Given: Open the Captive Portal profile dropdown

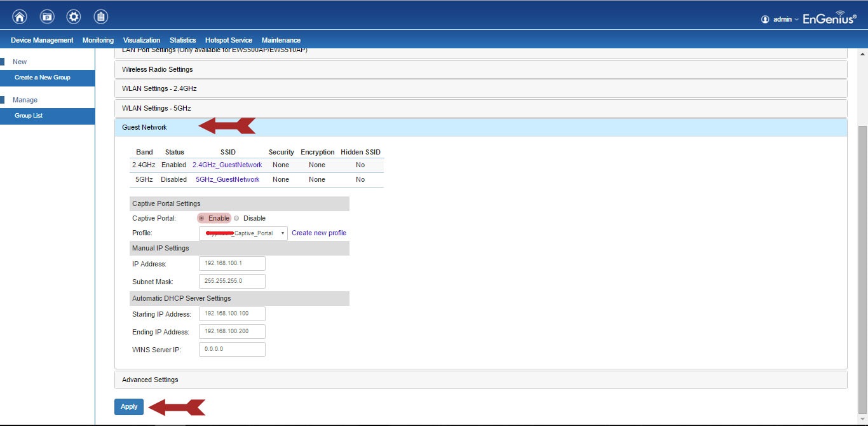Looking at the screenshot, I should coord(243,233).
